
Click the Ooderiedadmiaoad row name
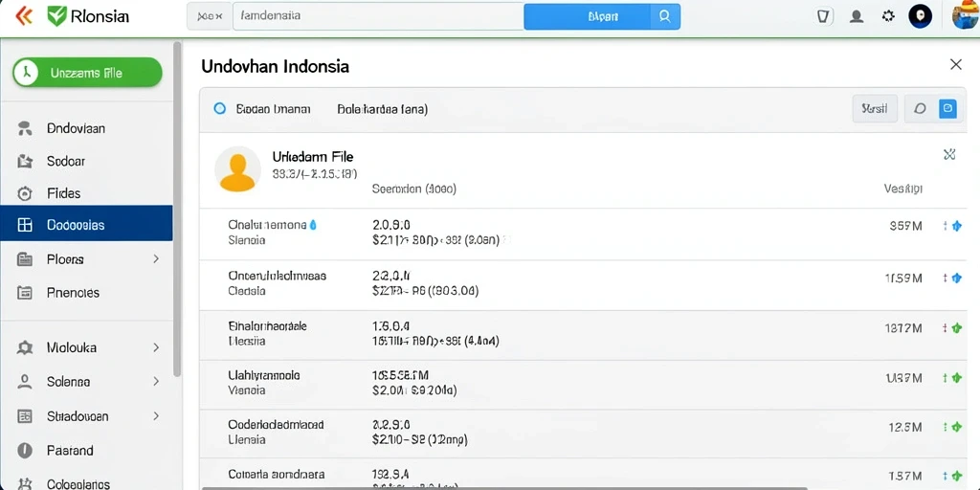276,424
